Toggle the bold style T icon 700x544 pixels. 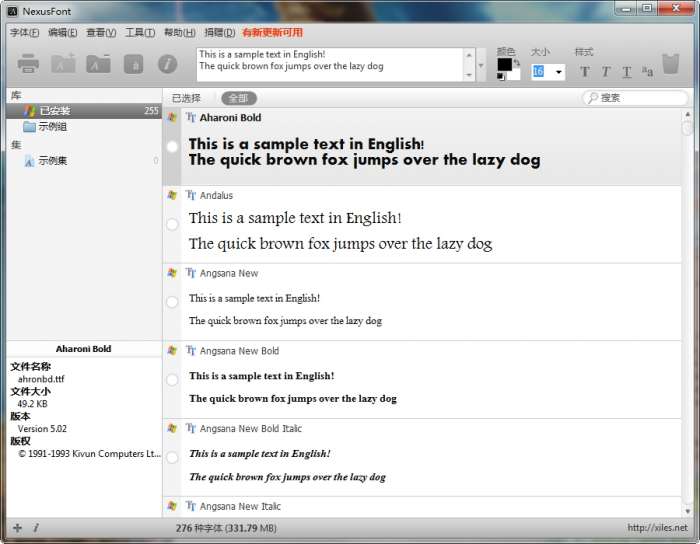(585, 71)
